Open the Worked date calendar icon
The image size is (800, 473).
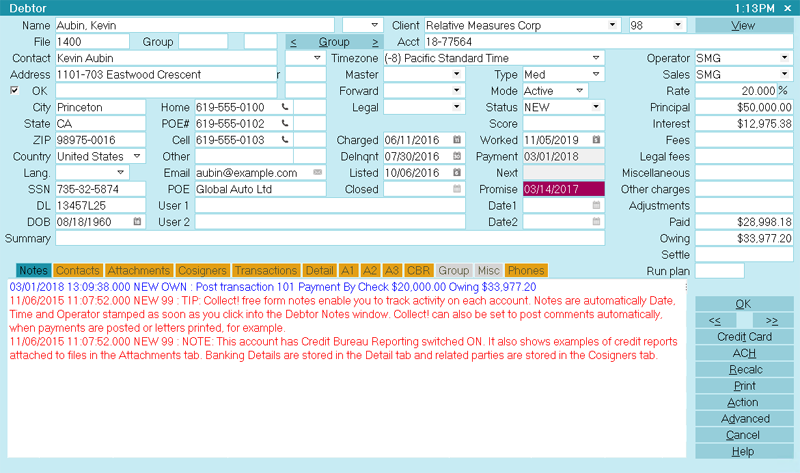tap(596, 140)
